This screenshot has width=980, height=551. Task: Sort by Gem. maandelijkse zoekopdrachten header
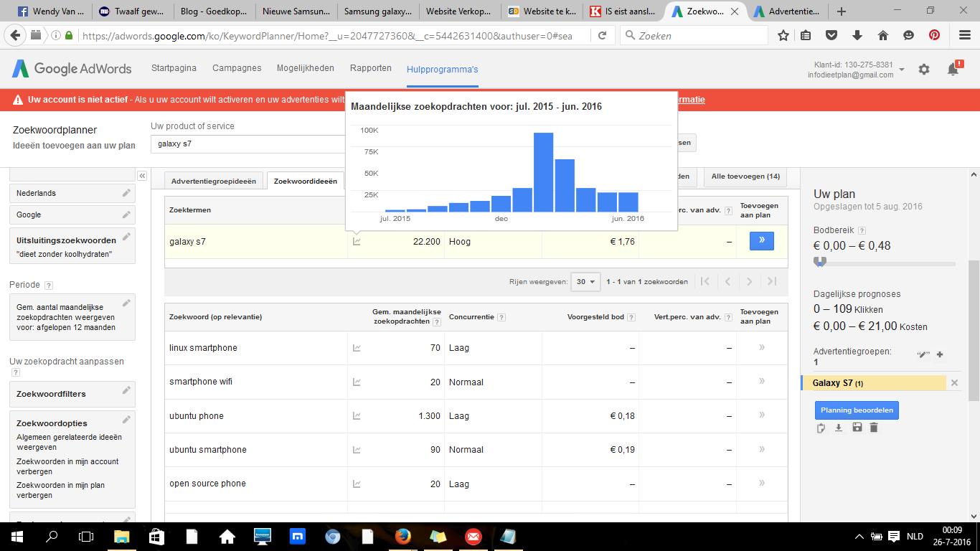pyautogui.click(x=407, y=316)
